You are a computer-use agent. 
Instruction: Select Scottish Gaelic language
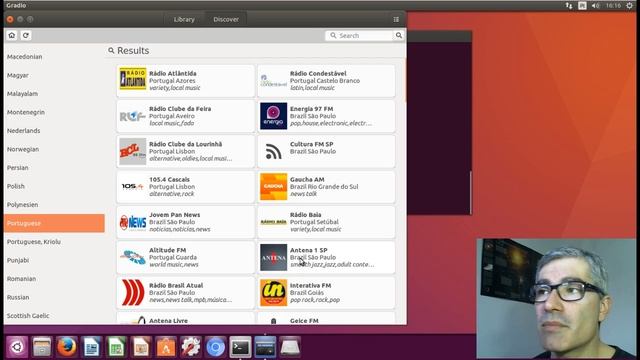(54, 316)
